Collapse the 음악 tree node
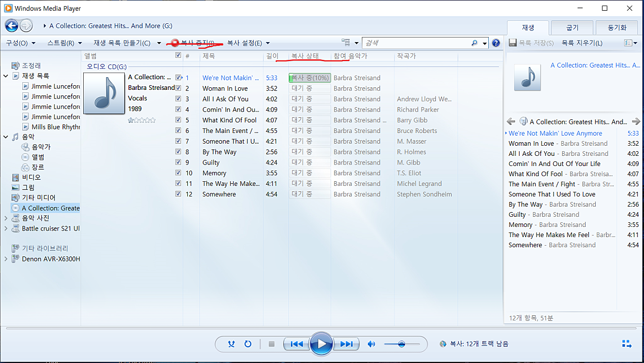This screenshot has width=644, height=363. [6, 137]
